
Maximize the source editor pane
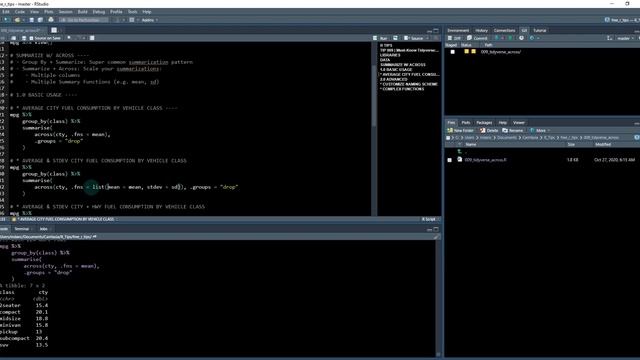tap(436, 31)
